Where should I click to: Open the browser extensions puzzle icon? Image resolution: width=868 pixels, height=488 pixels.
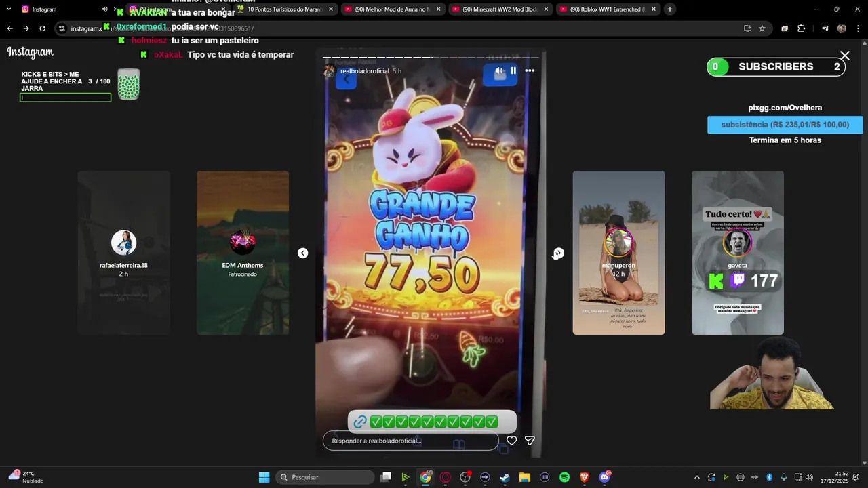pos(801,28)
